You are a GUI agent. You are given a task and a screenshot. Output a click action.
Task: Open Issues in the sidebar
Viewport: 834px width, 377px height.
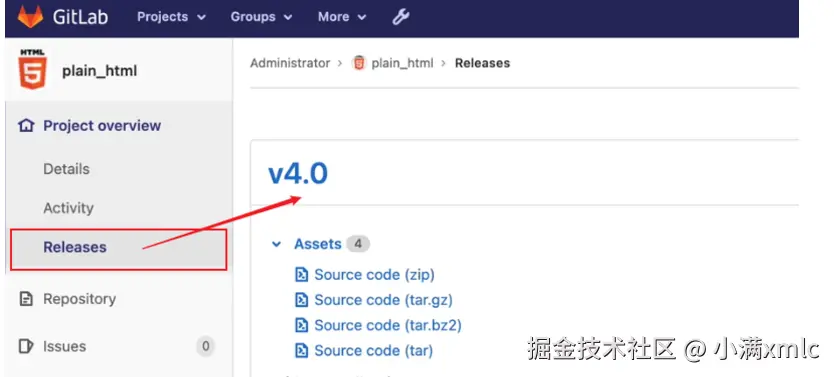coord(64,346)
